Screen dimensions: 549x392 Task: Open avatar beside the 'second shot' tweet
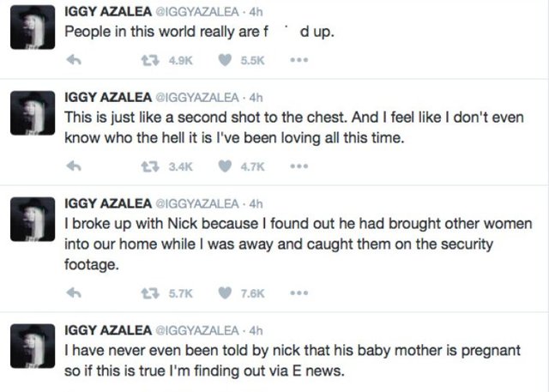[31, 113]
